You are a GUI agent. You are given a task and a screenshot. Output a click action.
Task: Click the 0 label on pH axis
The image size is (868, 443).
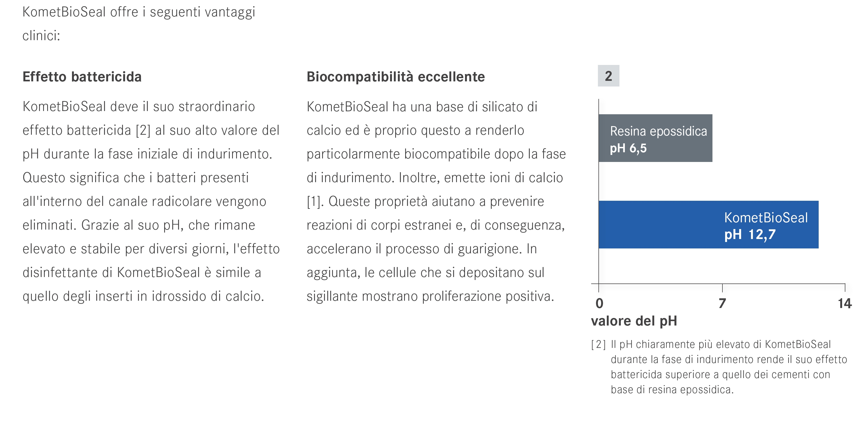(x=600, y=303)
